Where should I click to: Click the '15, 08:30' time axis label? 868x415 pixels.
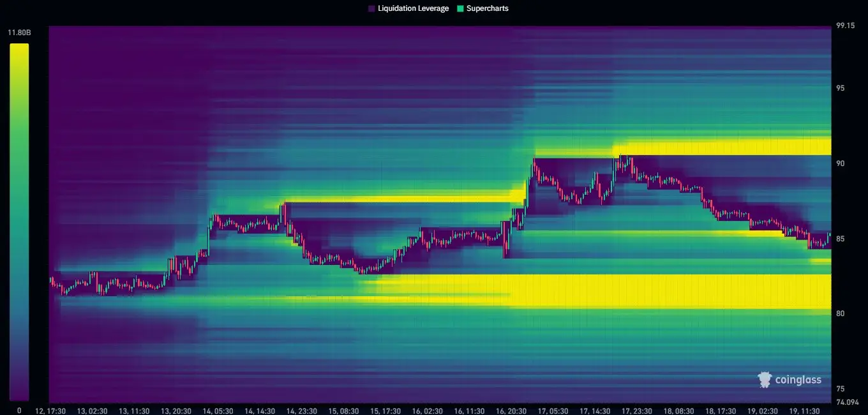tap(343, 411)
